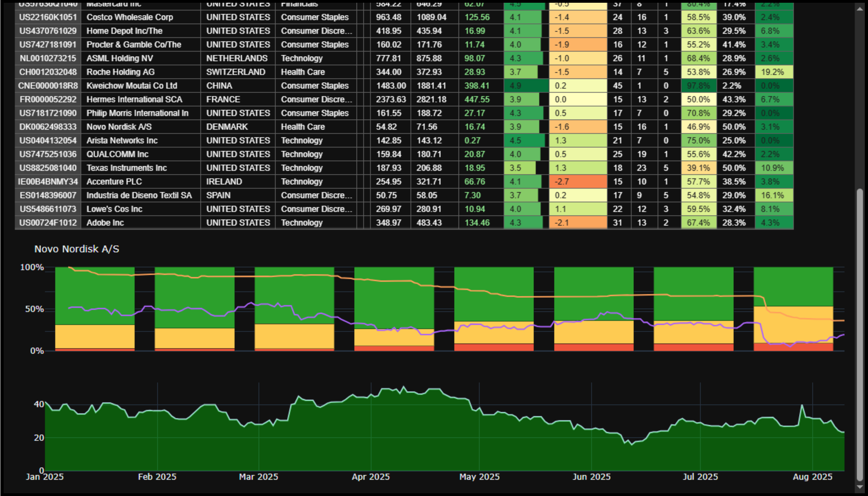Select the DENMARK country cell
This screenshot has width=868, height=496.
coord(238,127)
